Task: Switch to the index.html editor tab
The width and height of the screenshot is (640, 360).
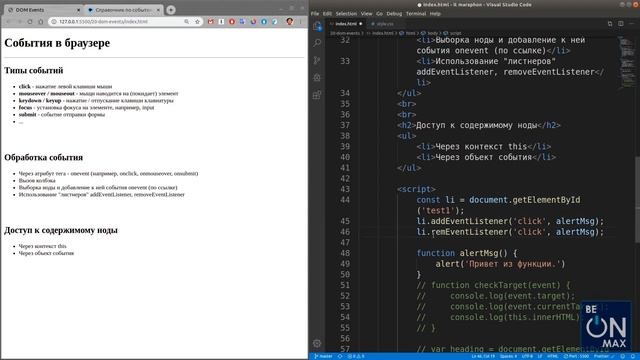Action: click(x=346, y=24)
